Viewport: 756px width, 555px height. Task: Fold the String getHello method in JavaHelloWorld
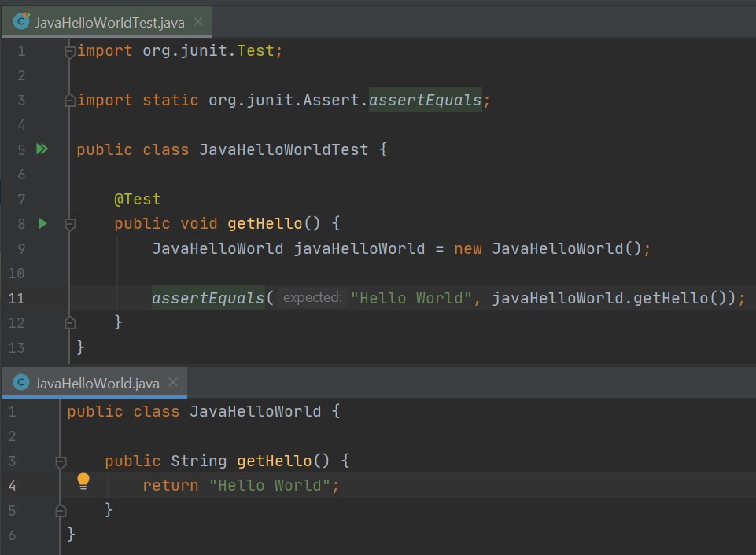pos(61,461)
